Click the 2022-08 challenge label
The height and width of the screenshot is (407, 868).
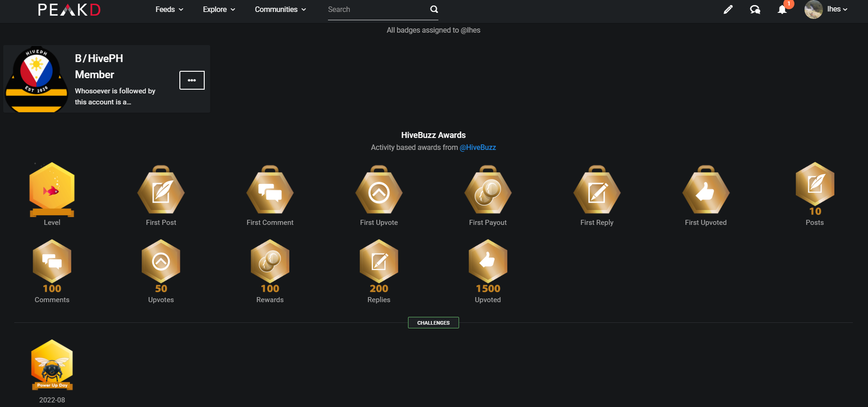point(52,400)
